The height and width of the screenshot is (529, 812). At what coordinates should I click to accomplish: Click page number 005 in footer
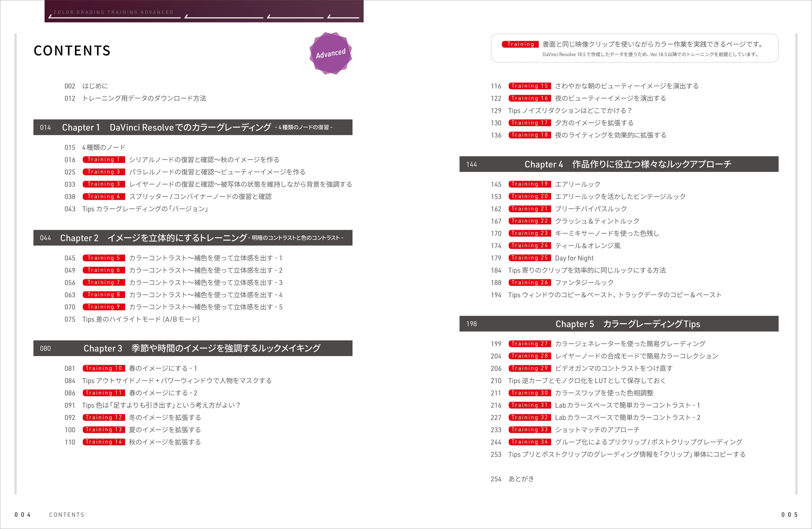click(789, 515)
